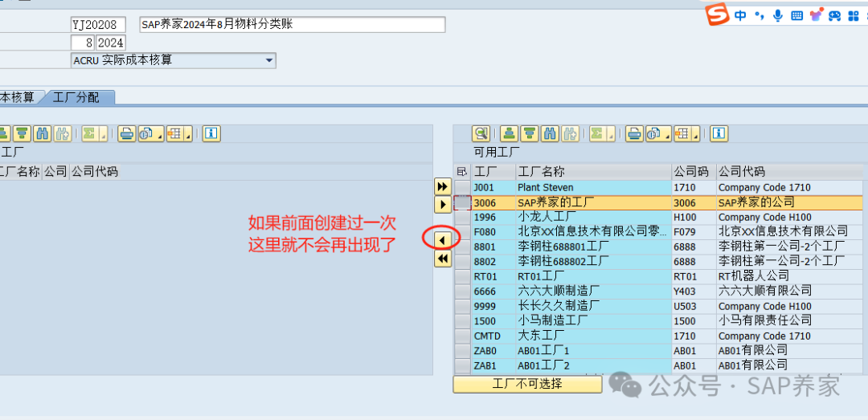Viewport: 868px width, 420px height.
Task: Move selected plant with single right arrow
Action: point(443,205)
